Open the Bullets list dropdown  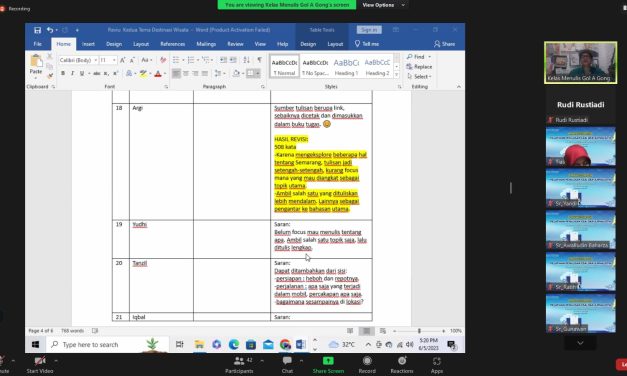click(x=183, y=60)
